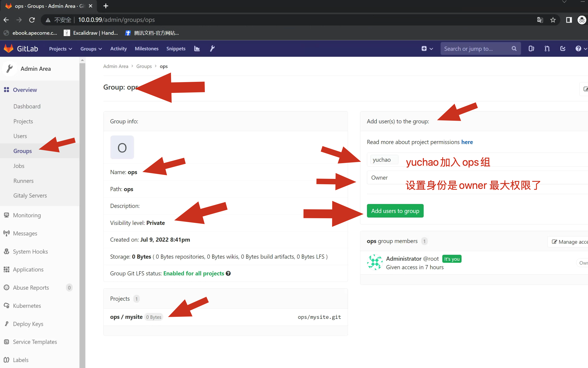Open Runners in the admin sidebar
The image size is (588, 368).
pyautogui.click(x=23, y=181)
